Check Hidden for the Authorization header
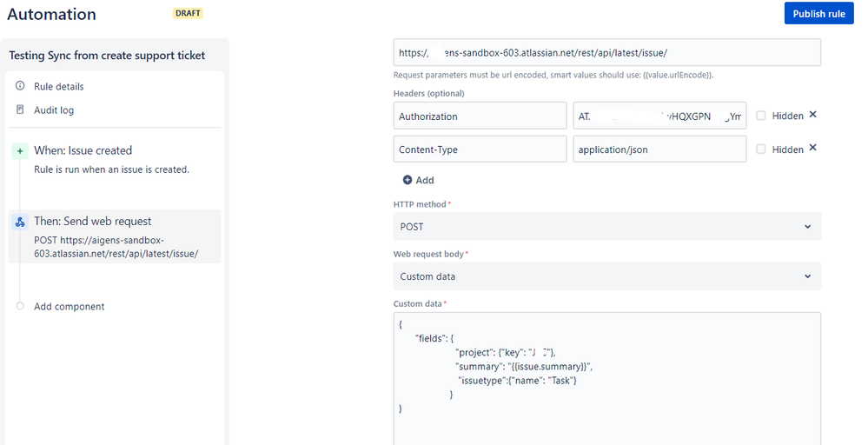868x445 pixels. pos(761,116)
